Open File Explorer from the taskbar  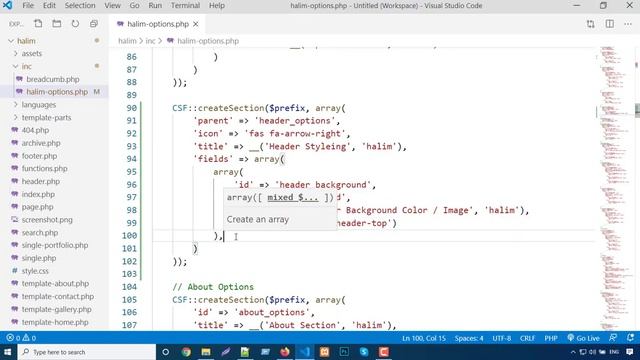pos(206,352)
